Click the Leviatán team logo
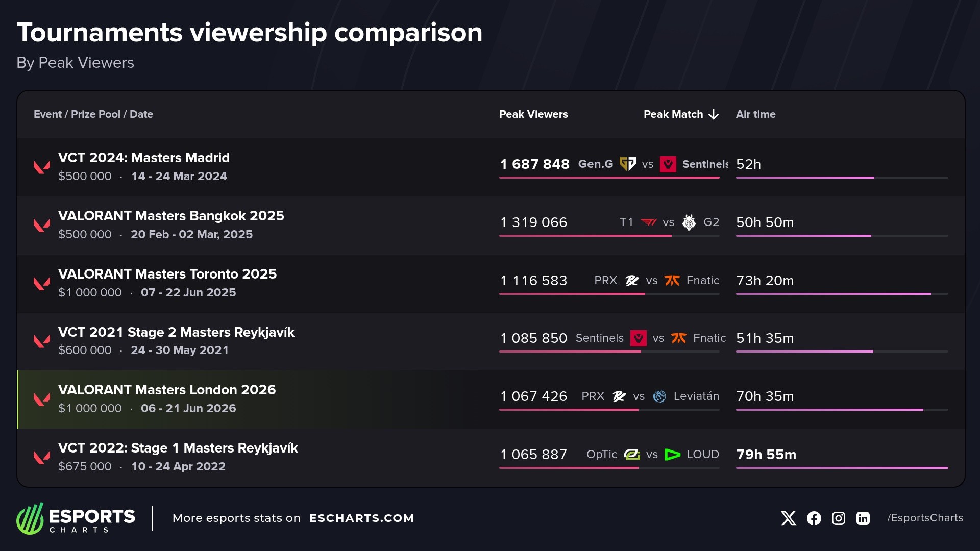 pos(659,396)
